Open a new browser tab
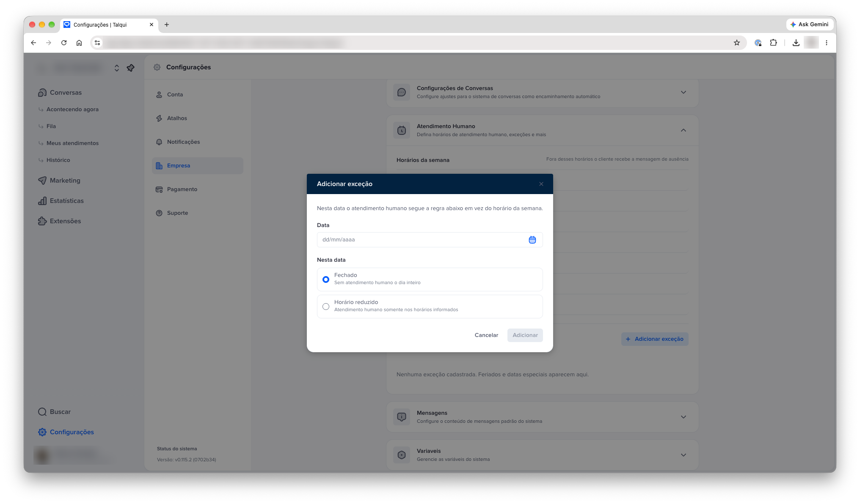This screenshot has width=860, height=504. click(167, 25)
